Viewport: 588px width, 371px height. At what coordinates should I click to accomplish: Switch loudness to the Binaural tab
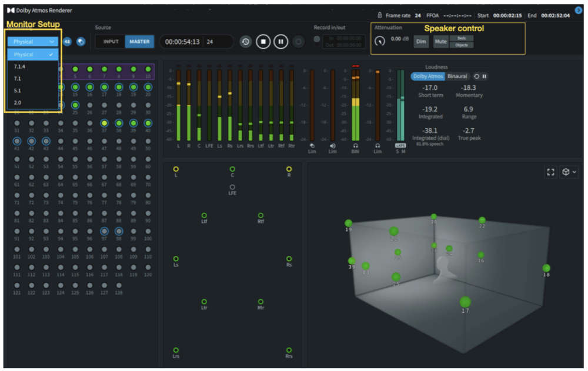(x=457, y=76)
